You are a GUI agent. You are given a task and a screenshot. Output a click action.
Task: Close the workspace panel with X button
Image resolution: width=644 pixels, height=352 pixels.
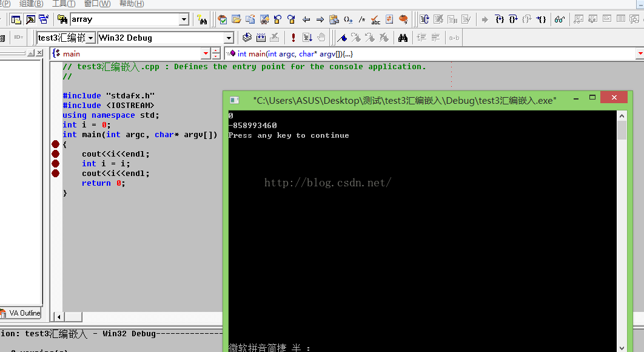pyautogui.click(x=39, y=53)
